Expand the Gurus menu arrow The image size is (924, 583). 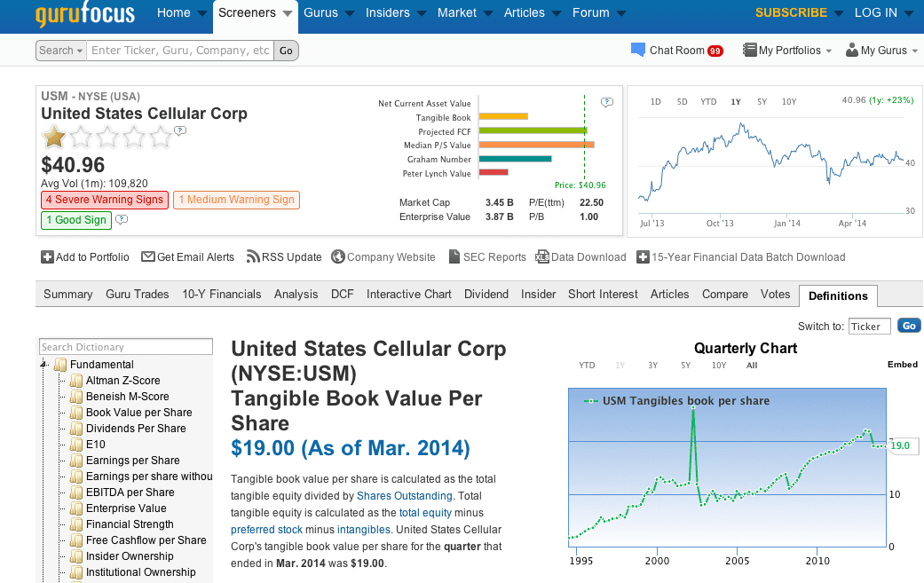[350, 13]
